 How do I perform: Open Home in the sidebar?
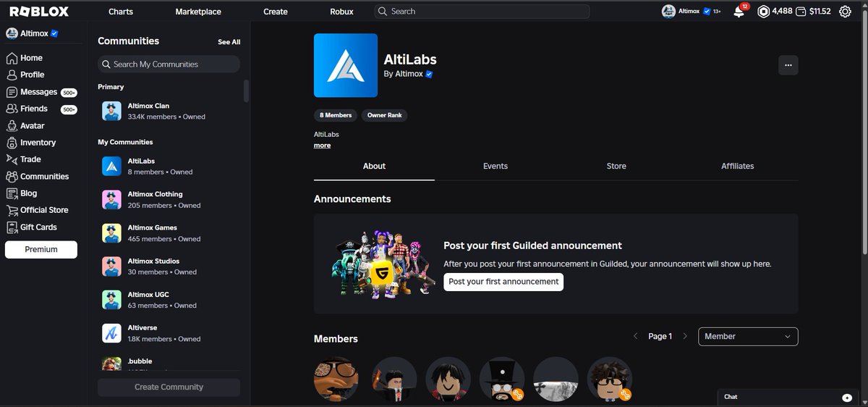25,58
